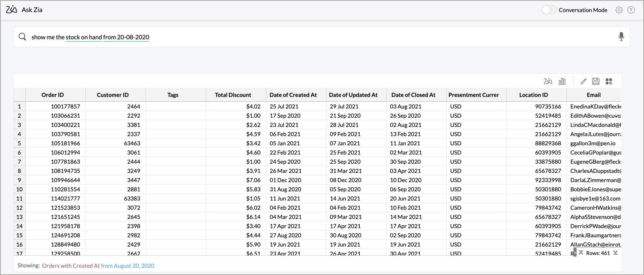
Task: Jump to the last row using bottom arrow
Action: (x=616, y=253)
